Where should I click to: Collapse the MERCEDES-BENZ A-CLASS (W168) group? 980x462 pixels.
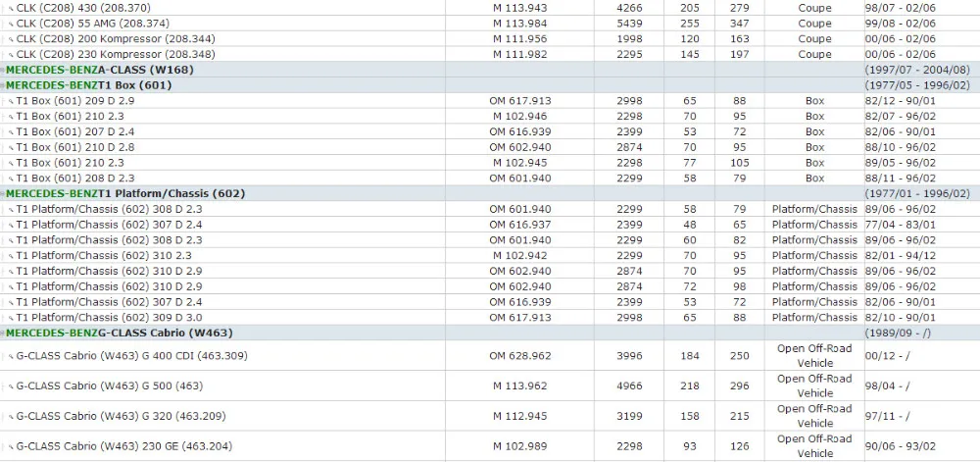pyautogui.click(x=3, y=70)
